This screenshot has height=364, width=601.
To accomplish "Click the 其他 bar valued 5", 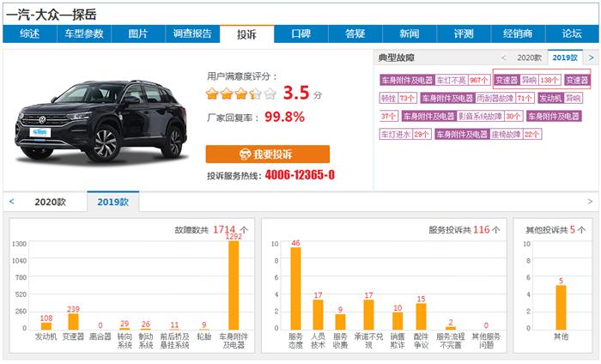I will (x=561, y=307).
